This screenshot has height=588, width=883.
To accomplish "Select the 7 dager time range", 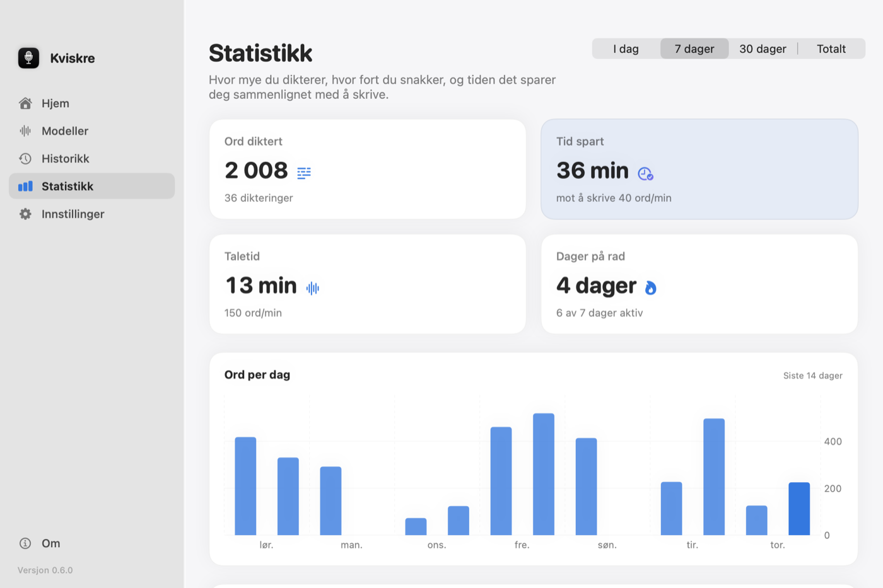I will 694,49.
